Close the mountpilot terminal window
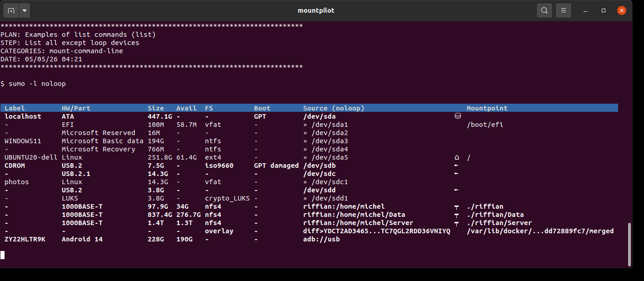Viewport: 644px width, 281px height. 621,10
